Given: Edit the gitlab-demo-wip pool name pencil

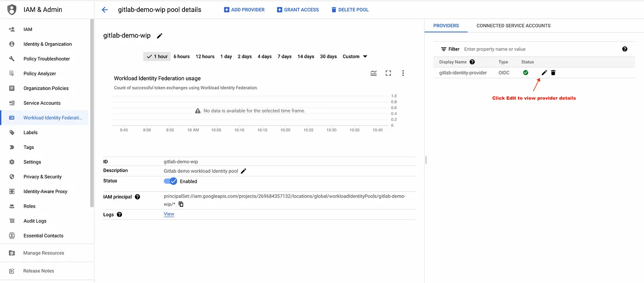Looking at the screenshot, I should click(160, 36).
